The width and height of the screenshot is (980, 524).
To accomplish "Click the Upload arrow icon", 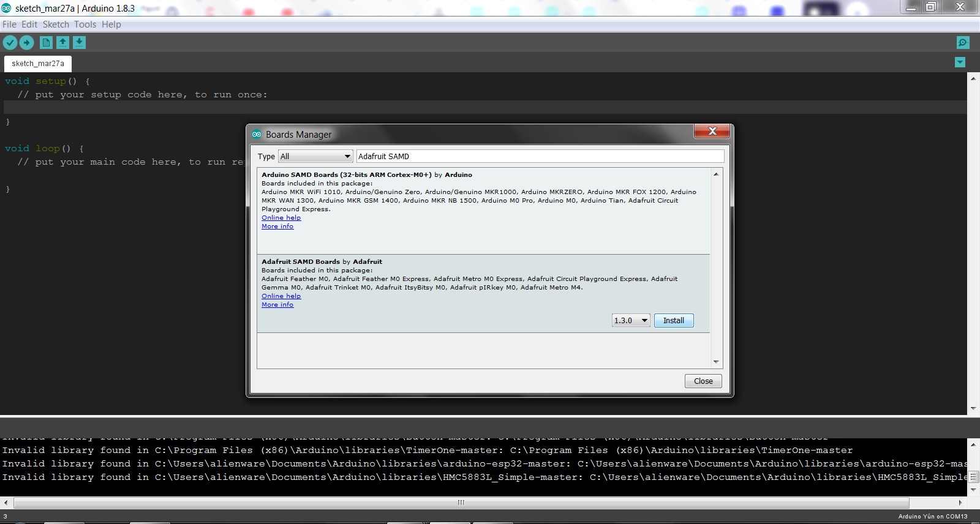I will 26,42.
